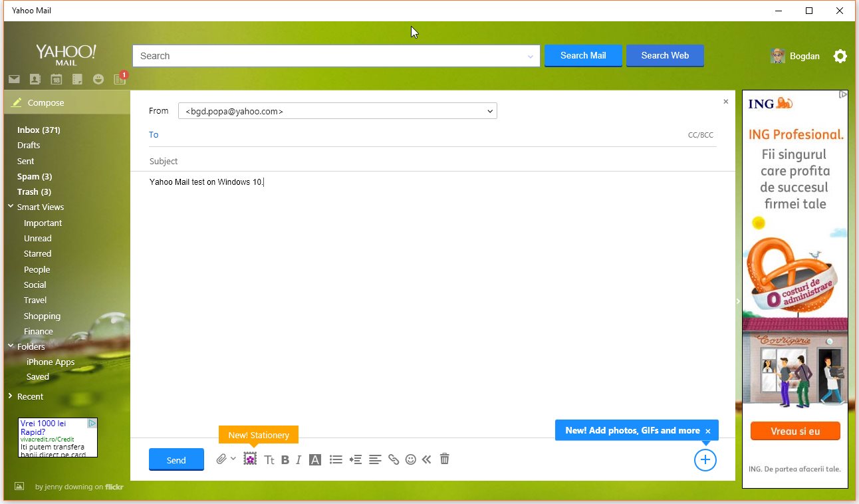This screenshot has height=504, width=859.
Task: Open the Notepad icon in the sidebar header
Action: pyautogui.click(x=77, y=79)
